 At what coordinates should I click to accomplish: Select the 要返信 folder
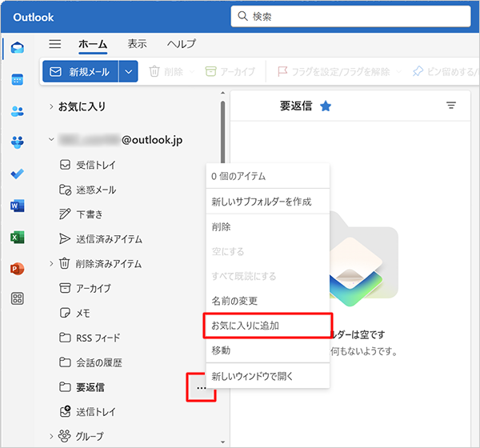(82, 387)
